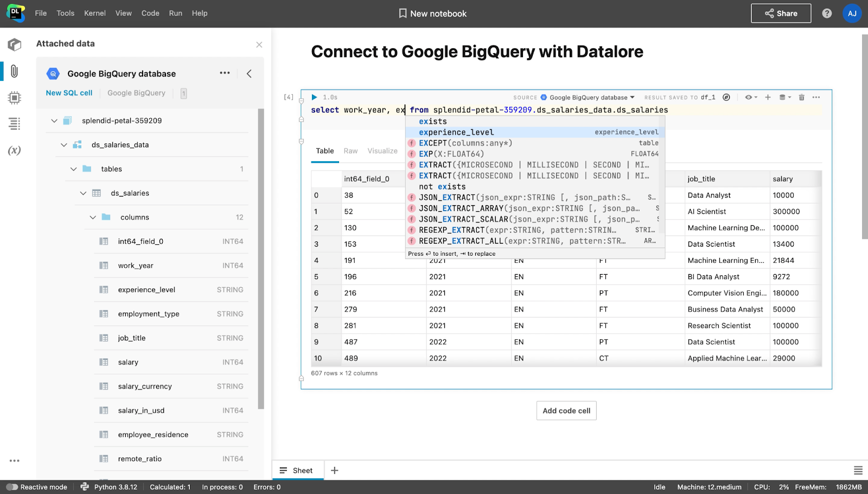The image size is (868, 494).
Task: Select the Sheet tab at bottom
Action: click(297, 470)
